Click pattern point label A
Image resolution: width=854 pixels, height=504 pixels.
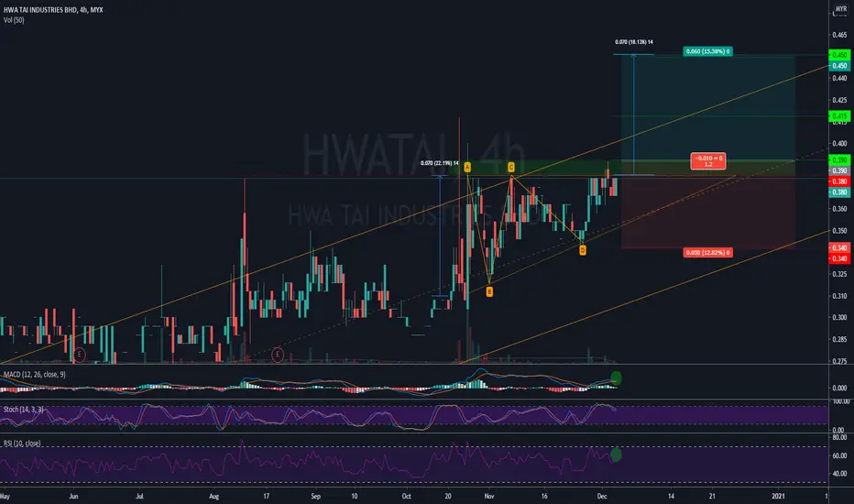[467, 168]
